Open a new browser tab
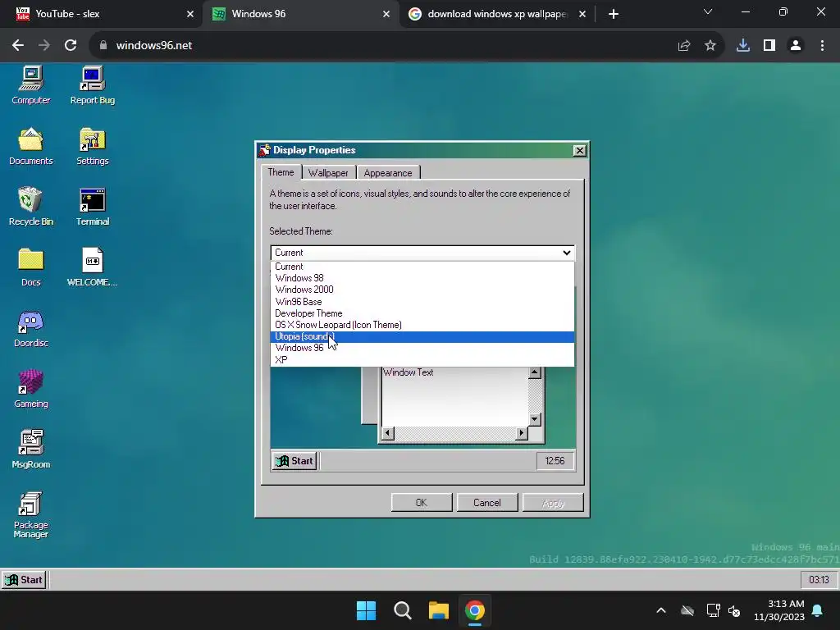 pos(614,14)
